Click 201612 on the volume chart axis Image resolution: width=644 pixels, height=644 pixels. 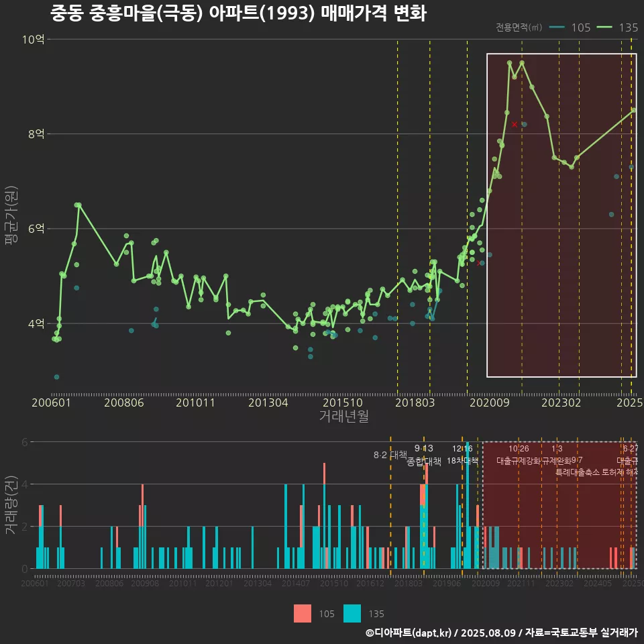pyautogui.click(x=370, y=583)
